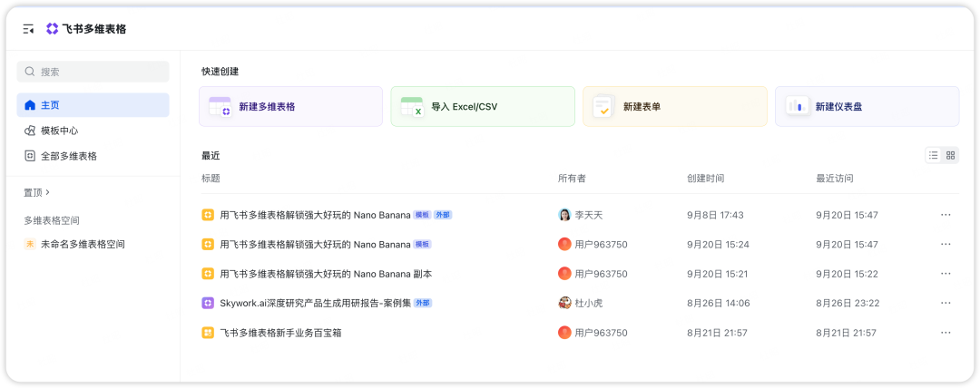Viewport: 980px width, 388px height.
Task: Click 杜小虎's avatar
Action: [x=564, y=303]
